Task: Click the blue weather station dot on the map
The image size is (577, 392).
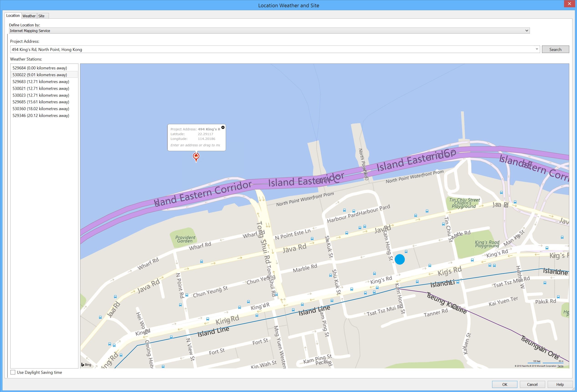Action: coord(400,259)
